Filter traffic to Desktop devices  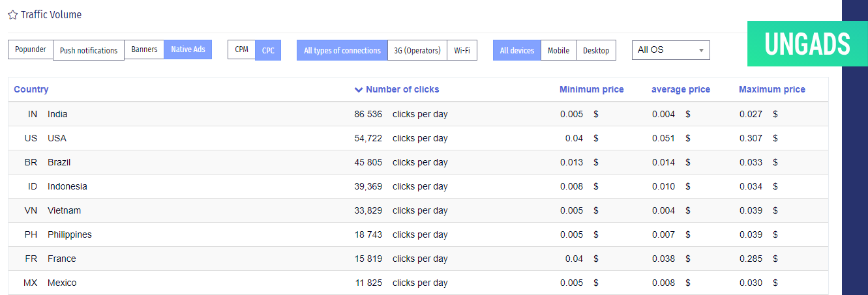tap(596, 50)
